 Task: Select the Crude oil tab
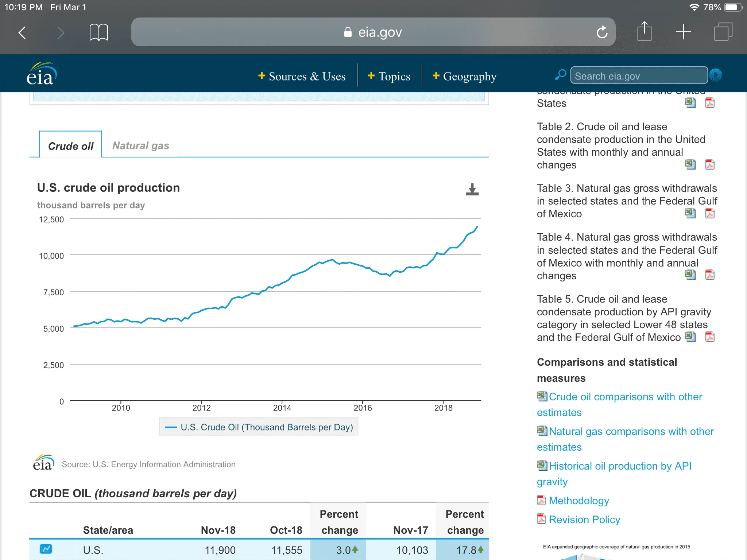coord(71,146)
